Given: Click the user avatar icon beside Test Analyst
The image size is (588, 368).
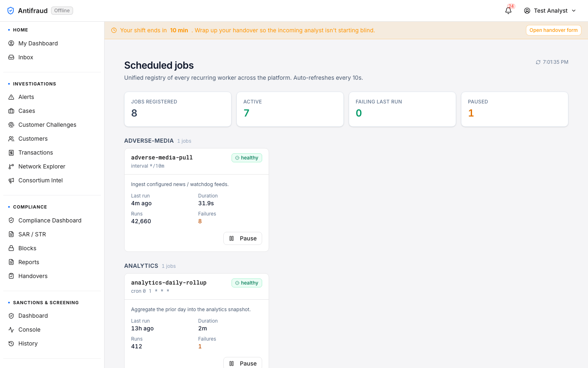Looking at the screenshot, I should coord(527,11).
